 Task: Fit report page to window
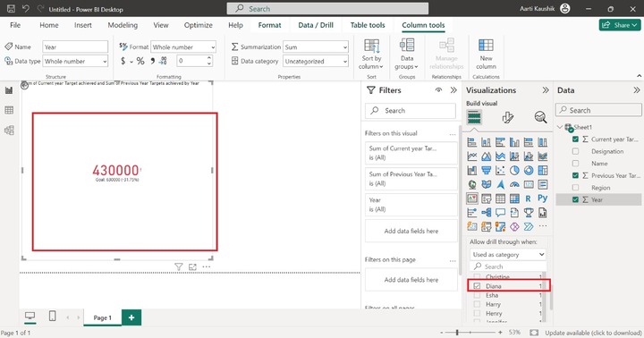[x=534, y=333]
